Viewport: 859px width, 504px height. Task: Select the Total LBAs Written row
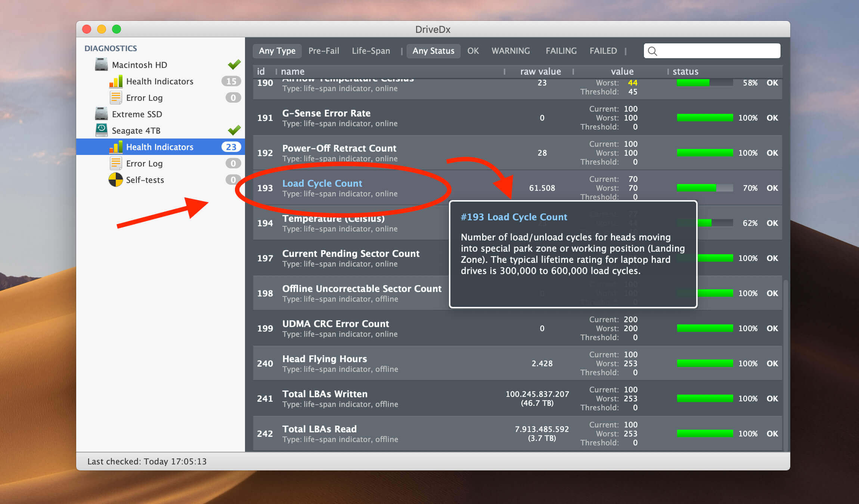pyautogui.click(x=517, y=398)
